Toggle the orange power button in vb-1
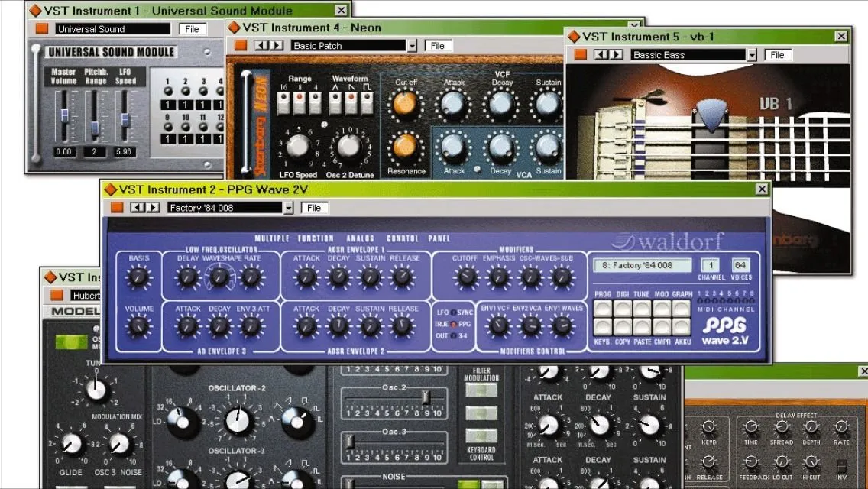Screen dimensions: 868x489 tap(580, 55)
